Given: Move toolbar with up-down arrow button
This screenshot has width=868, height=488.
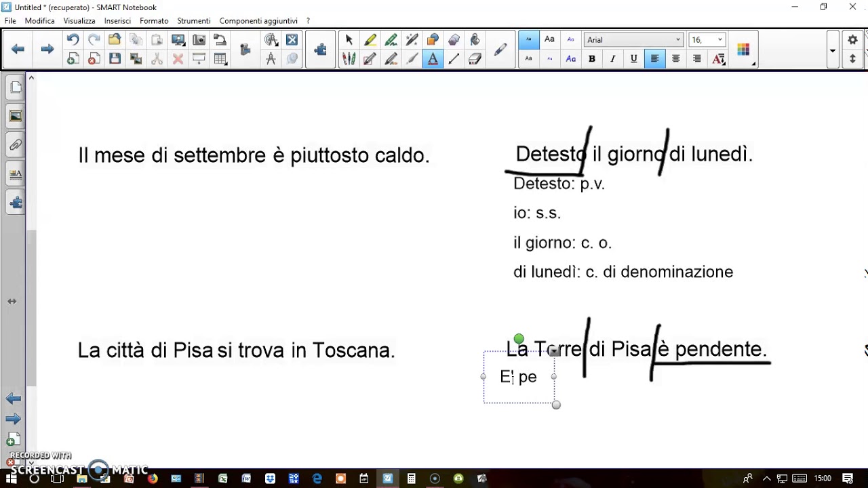Looking at the screenshot, I should [852, 59].
